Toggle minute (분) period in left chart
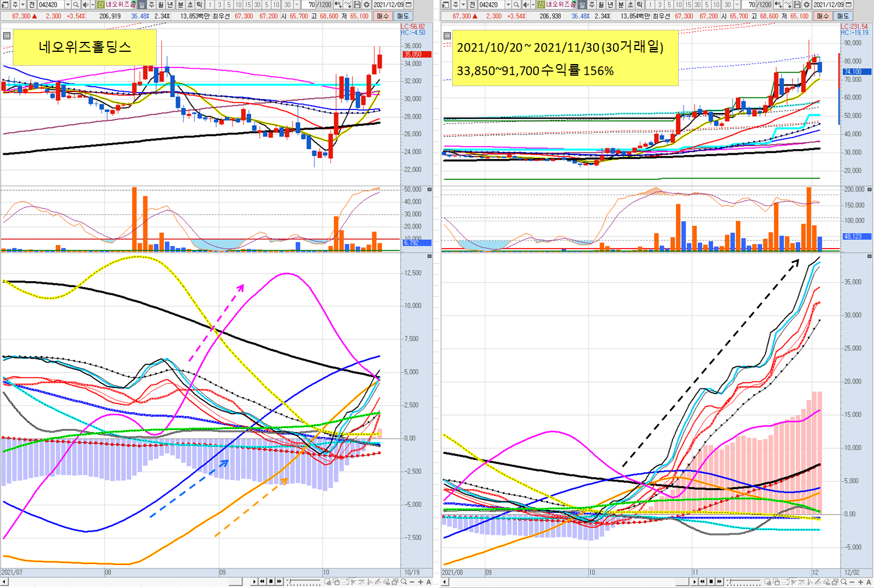Image resolution: width=874 pixels, height=588 pixels. coord(180,5)
